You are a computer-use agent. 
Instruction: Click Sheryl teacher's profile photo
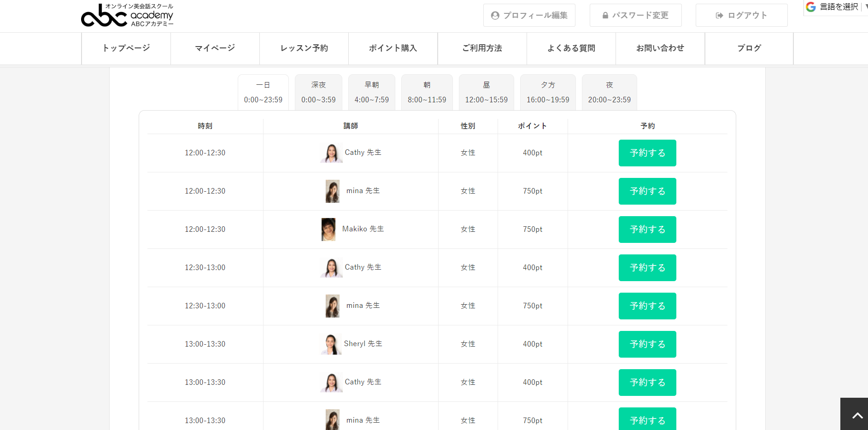(331, 344)
